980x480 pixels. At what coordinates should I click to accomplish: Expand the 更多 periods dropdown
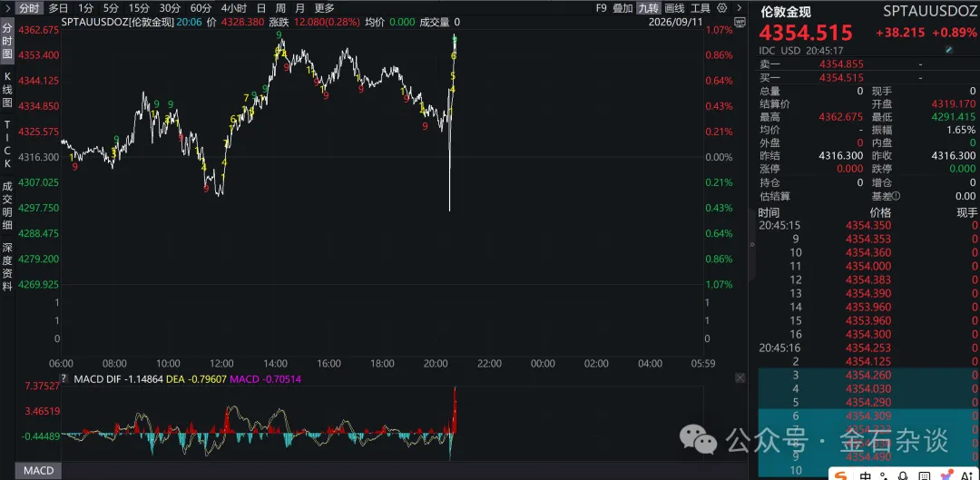click(324, 8)
